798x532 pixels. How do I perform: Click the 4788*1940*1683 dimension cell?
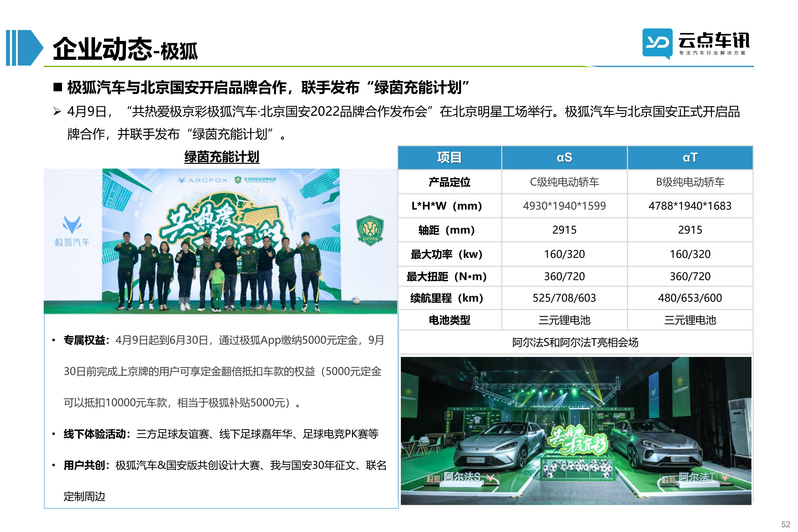tap(690, 206)
